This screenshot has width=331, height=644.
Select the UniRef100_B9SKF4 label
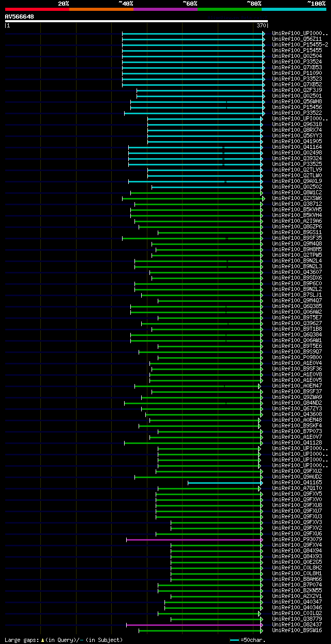pyautogui.click(x=297, y=425)
